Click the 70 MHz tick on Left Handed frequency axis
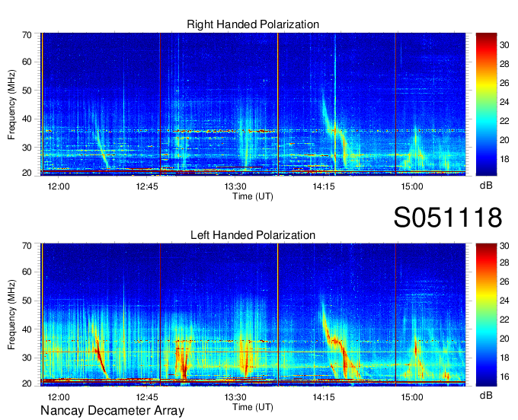Image resolution: width=518 pixels, height=420 pixels. [x=27, y=246]
